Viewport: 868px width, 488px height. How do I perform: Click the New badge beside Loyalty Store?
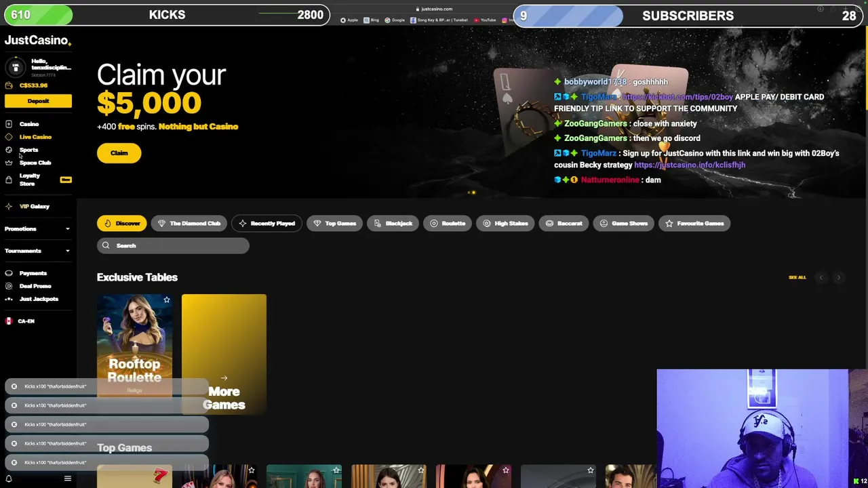(66, 180)
